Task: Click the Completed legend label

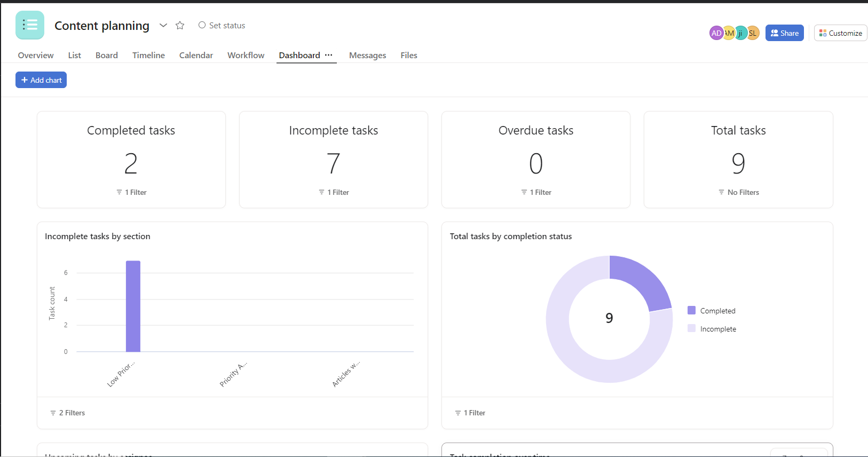Action: (x=717, y=311)
